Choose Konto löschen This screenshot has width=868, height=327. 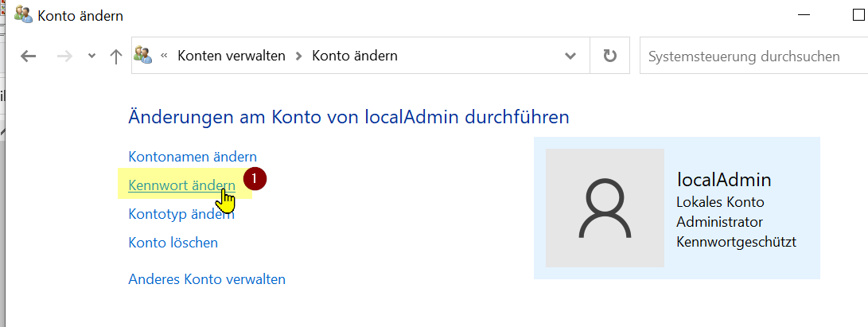[x=173, y=243]
